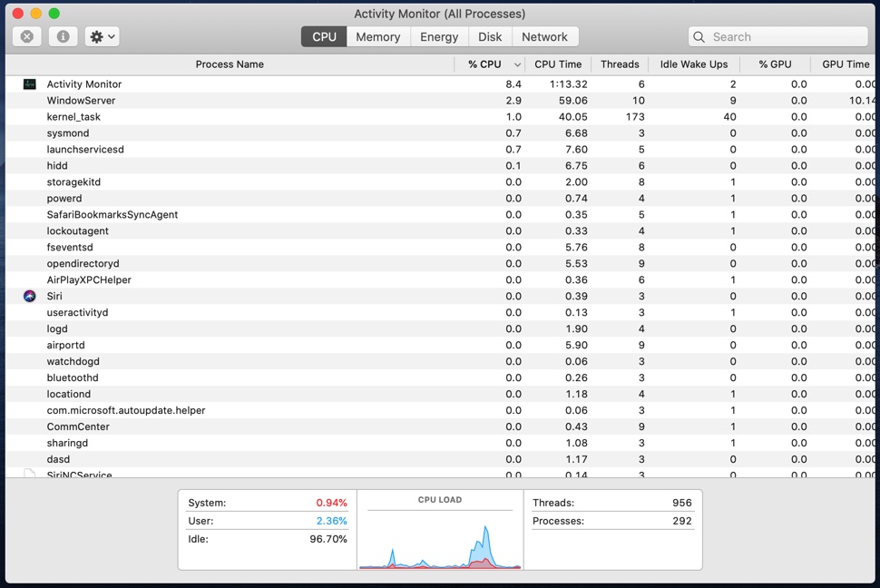
Task: Open the gear actions dropdown
Action: pyautogui.click(x=103, y=36)
